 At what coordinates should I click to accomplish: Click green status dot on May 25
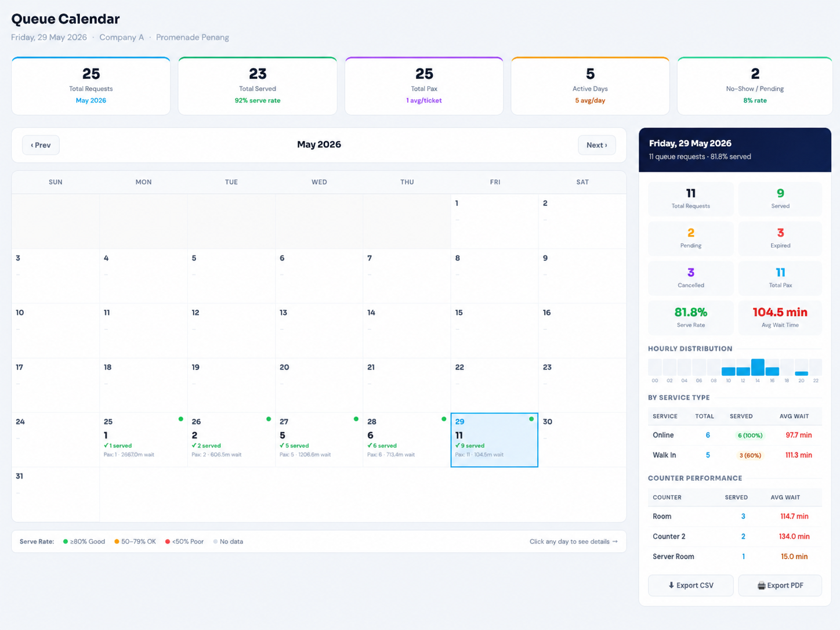pos(181,419)
